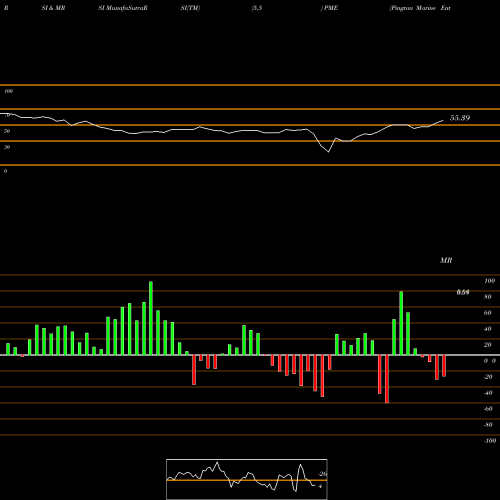Click the 80 label on the MR axis
The image size is (500, 500).
488,297
